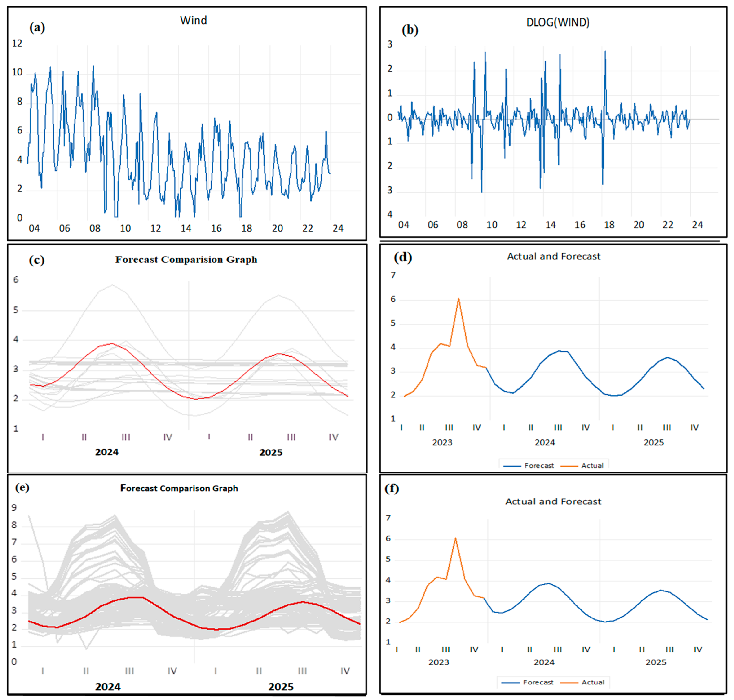Click the Wind chart title

pyautogui.click(x=193, y=20)
